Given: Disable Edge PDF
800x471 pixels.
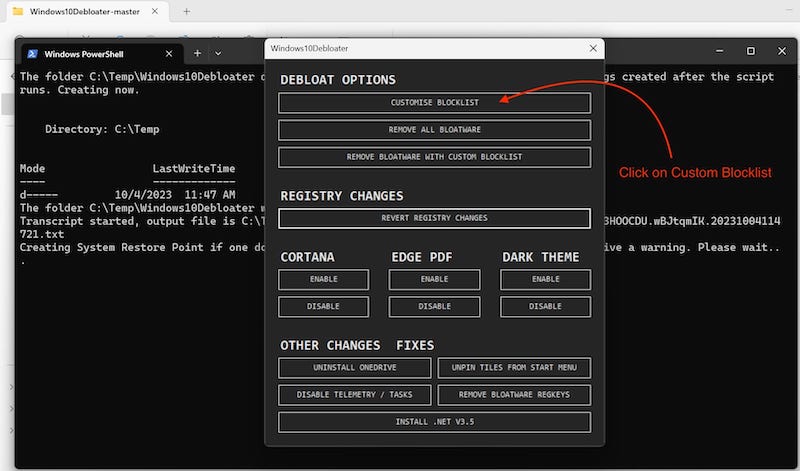Looking at the screenshot, I should (x=434, y=307).
